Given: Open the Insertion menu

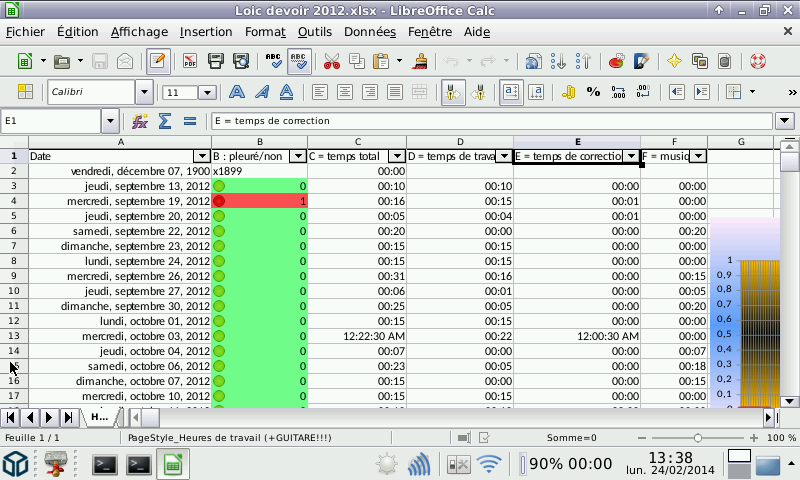Looking at the screenshot, I should (x=206, y=32).
